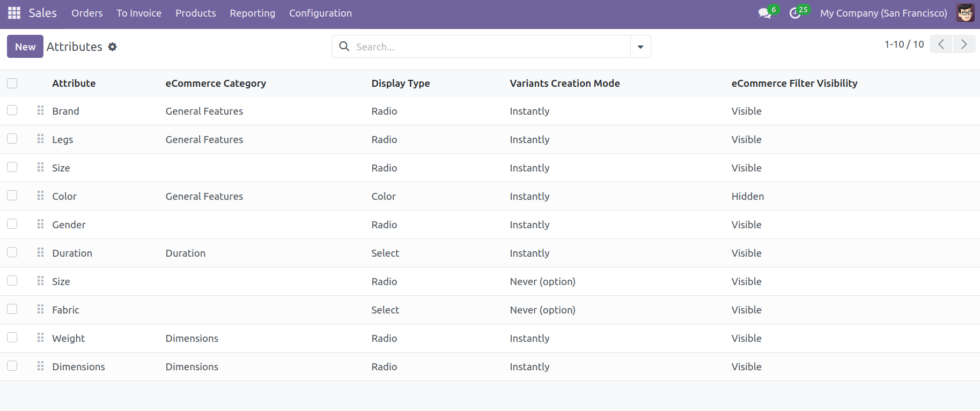Screen dimensions: 980x411
Task: Click the search magnifier icon
Action: click(344, 47)
